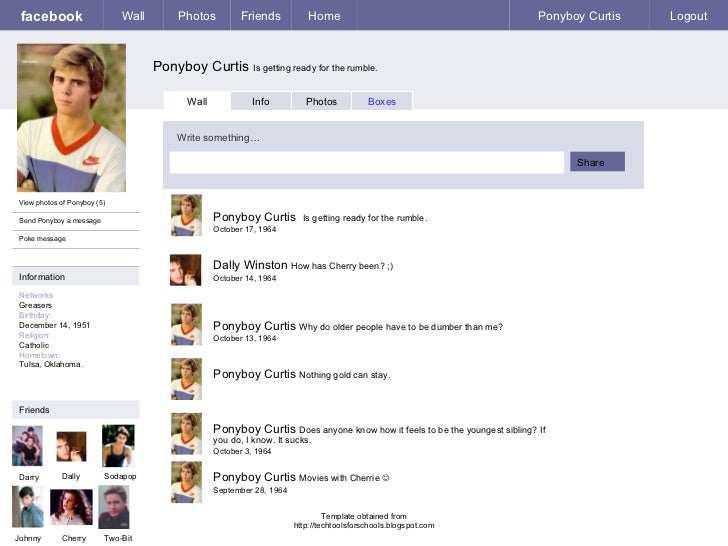Open Cherry's friend thumbnail

pos(72,507)
